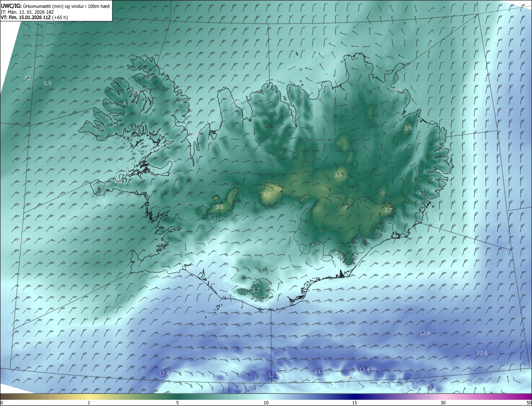Click the 7.2 value on the map

27,78
